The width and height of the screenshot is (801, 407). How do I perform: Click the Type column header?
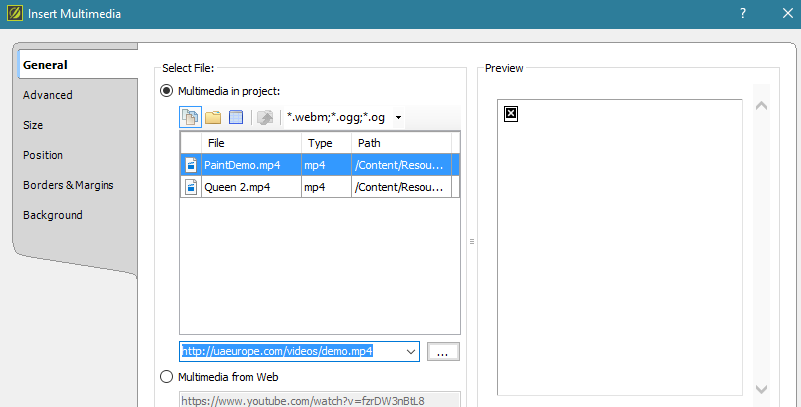coord(326,143)
